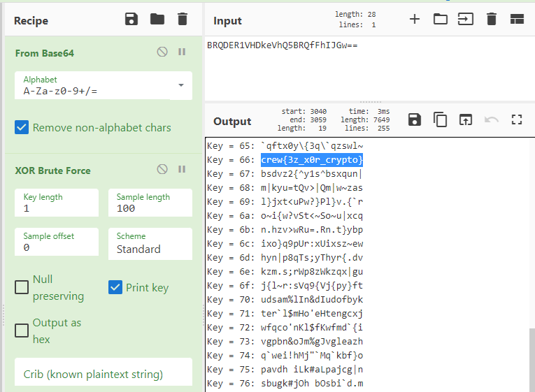
Task: Clear the recipe with trash icon
Action: click(x=183, y=20)
